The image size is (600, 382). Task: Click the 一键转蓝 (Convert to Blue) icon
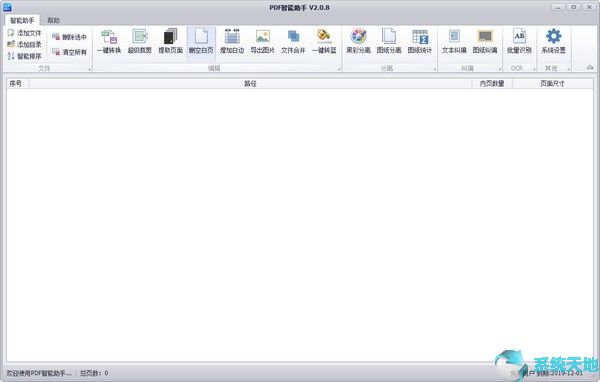tap(324, 36)
